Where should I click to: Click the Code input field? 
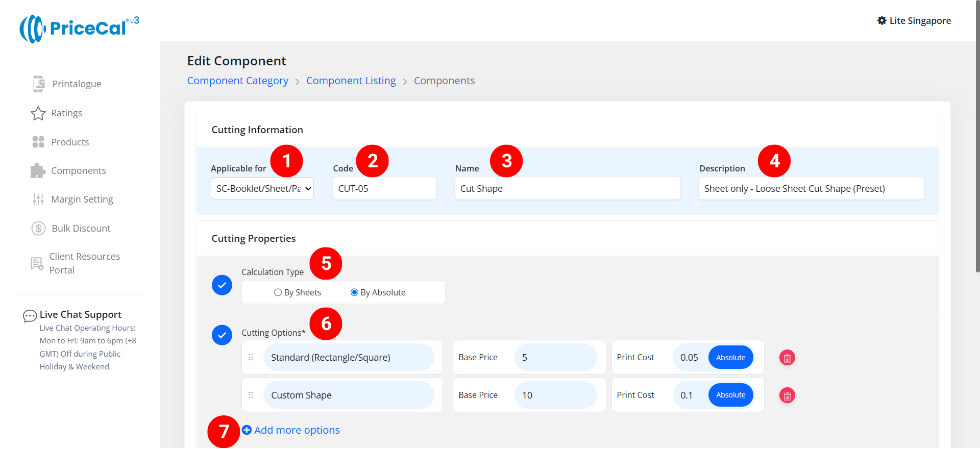pyautogui.click(x=384, y=188)
